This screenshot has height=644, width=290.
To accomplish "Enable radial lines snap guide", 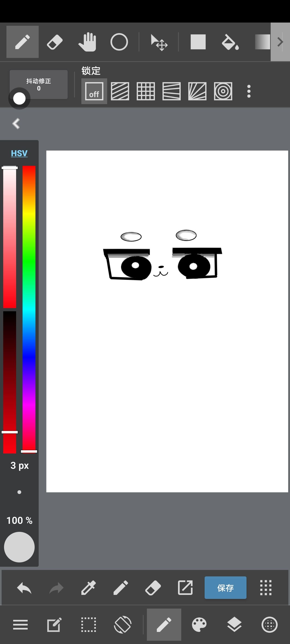I will (197, 91).
